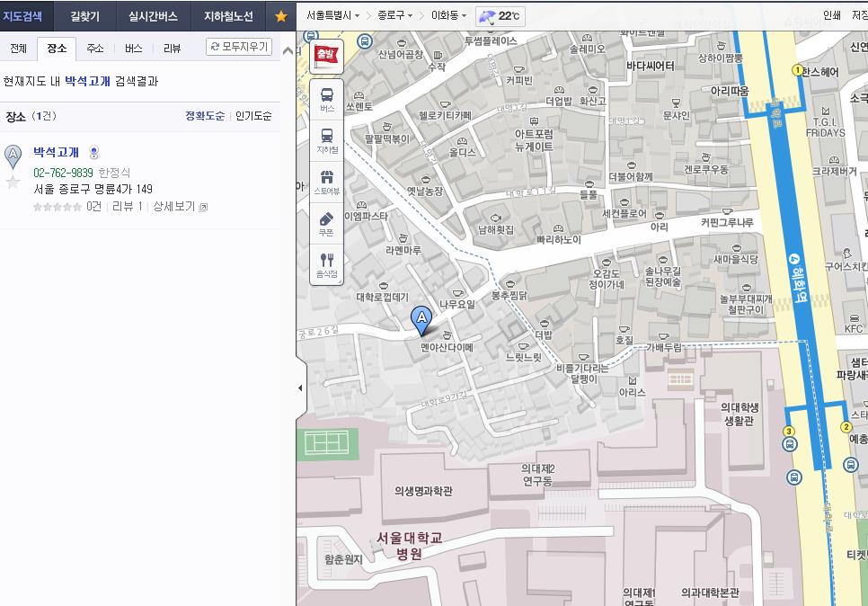This screenshot has width=868, height=606.
Task: Open favorites with the star icon
Action: 281,16
